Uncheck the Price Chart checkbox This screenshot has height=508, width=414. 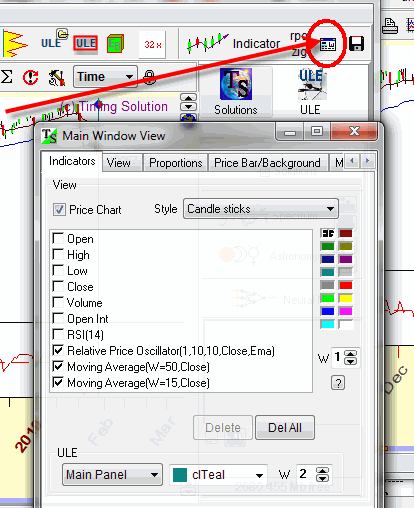59,210
